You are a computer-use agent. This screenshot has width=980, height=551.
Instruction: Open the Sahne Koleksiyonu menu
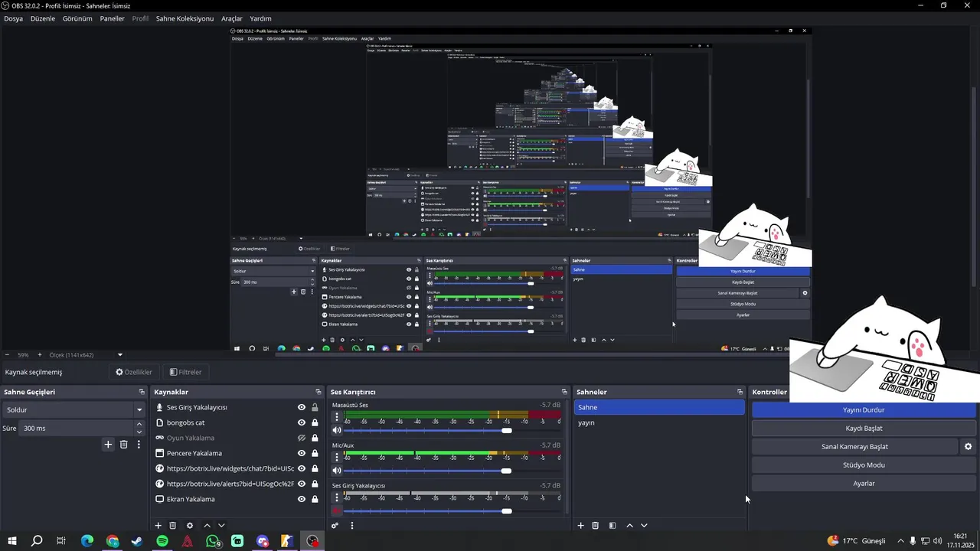click(x=185, y=18)
